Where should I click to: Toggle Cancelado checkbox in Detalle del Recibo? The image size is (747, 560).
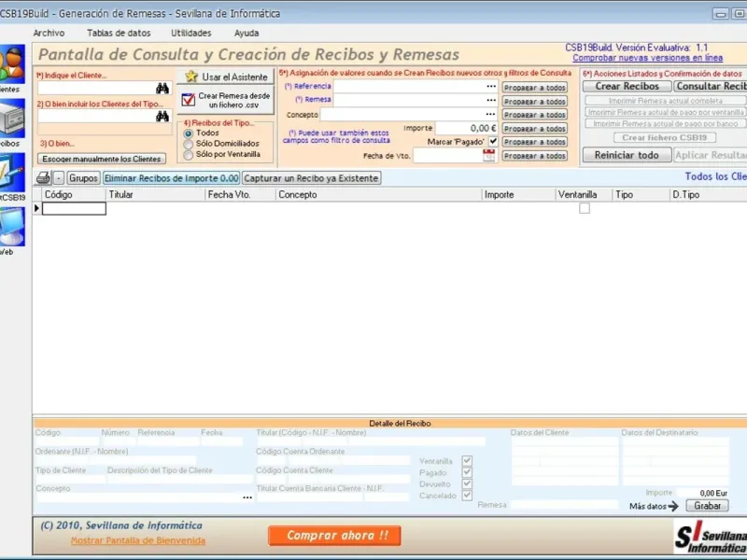pyautogui.click(x=467, y=496)
